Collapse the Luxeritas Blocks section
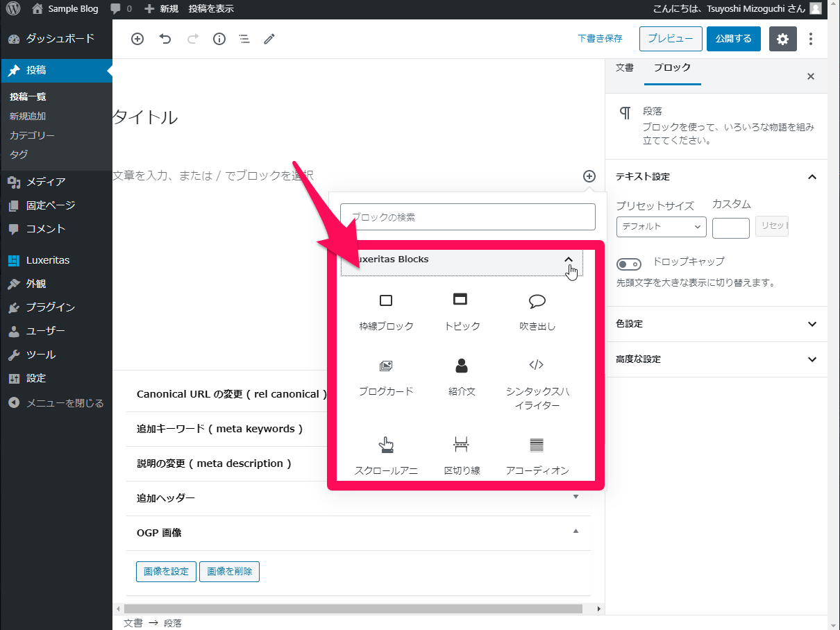The height and width of the screenshot is (630, 840). (x=569, y=259)
